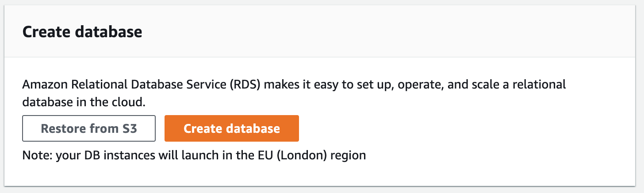Click "database in the cloud." description line
The width and height of the screenshot is (644, 193).
click(84, 102)
